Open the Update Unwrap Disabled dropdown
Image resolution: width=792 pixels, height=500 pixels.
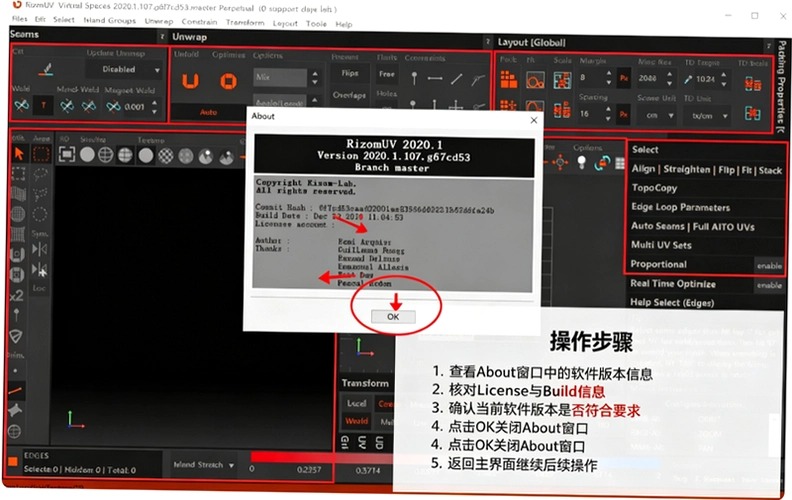point(124,70)
